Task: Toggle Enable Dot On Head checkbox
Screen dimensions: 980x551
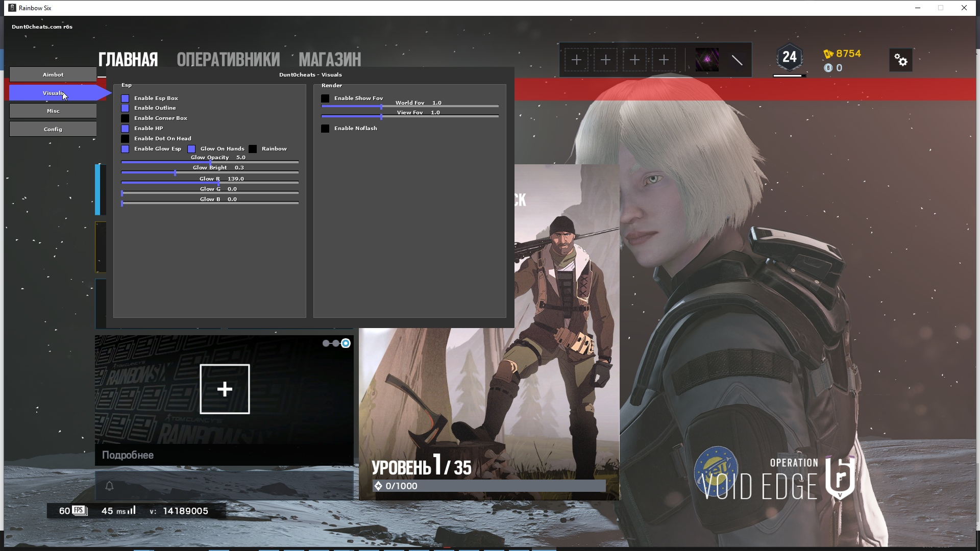Action: (x=125, y=139)
